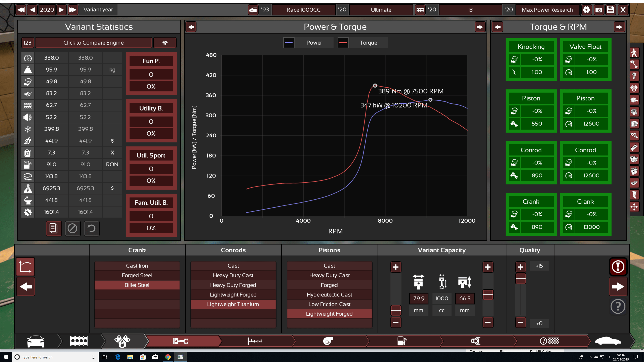This screenshot has height=362, width=644.
Task: Select Forged Steel crank option
Action: [x=137, y=275]
